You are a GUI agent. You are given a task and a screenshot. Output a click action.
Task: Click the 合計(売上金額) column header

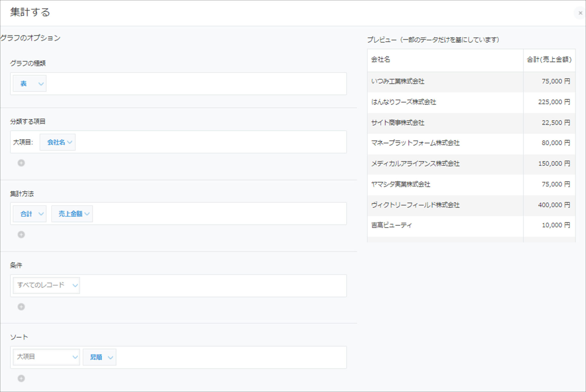coord(549,60)
